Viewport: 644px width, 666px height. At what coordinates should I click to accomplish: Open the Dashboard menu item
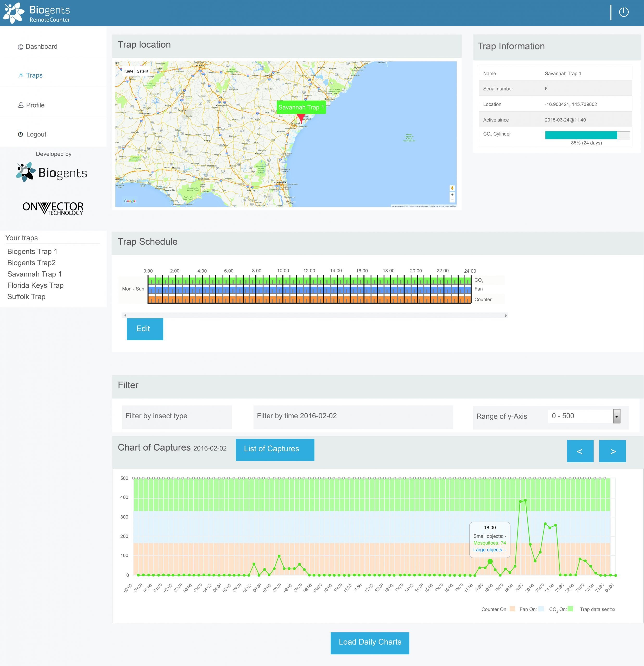(41, 47)
